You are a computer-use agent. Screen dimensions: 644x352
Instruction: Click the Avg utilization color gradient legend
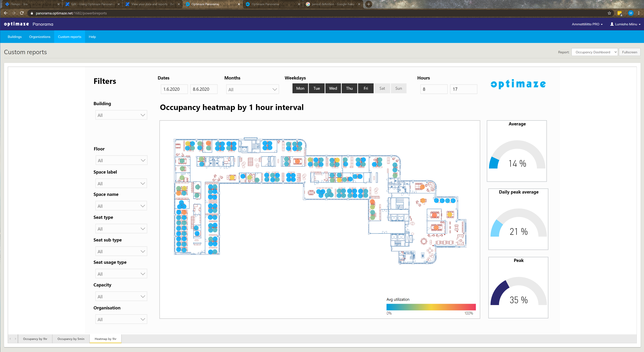[431, 307]
